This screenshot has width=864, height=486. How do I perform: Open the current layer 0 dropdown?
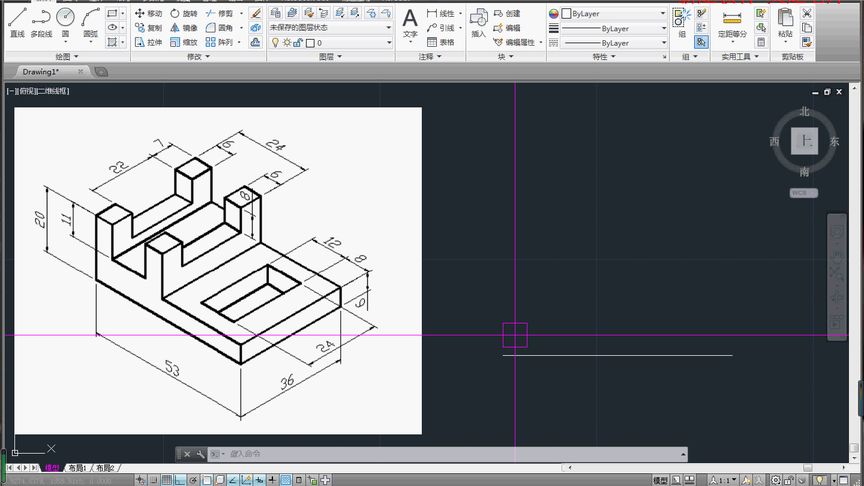(331, 42)
